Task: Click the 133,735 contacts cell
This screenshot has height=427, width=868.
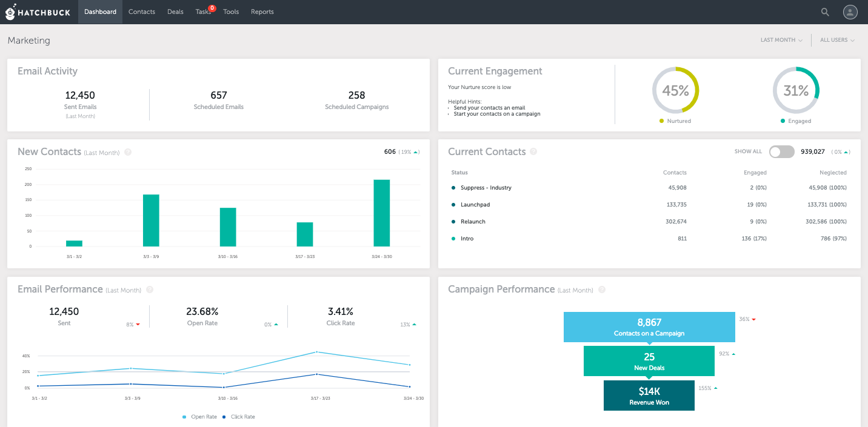Action: tap(675, 205)
